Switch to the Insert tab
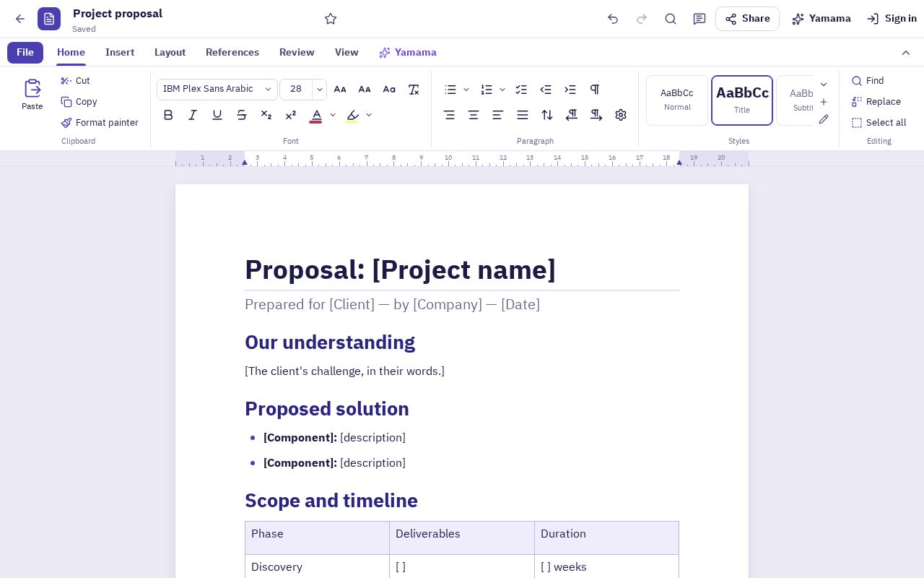 [x=120, y=53]
